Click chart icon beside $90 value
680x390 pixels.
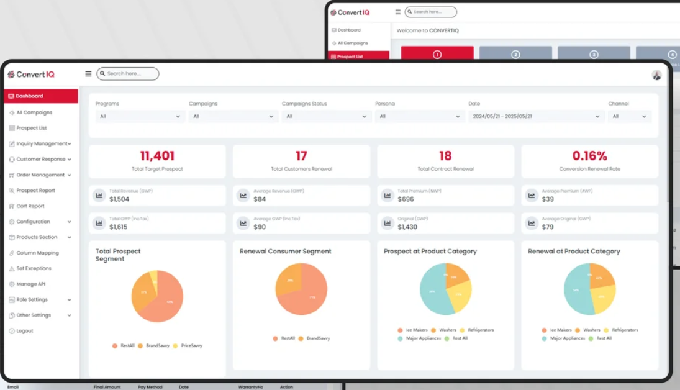(243, 223)
